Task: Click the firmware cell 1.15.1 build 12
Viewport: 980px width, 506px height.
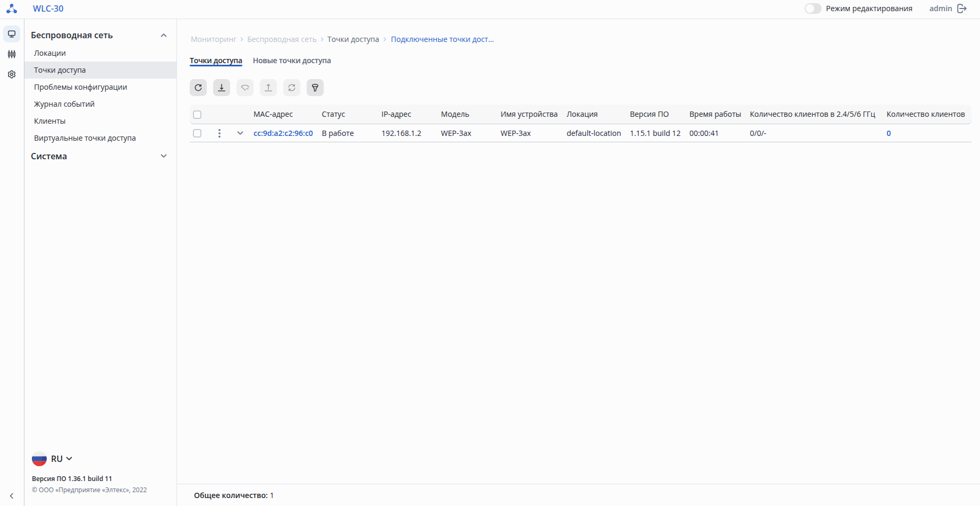Action: 655,133
